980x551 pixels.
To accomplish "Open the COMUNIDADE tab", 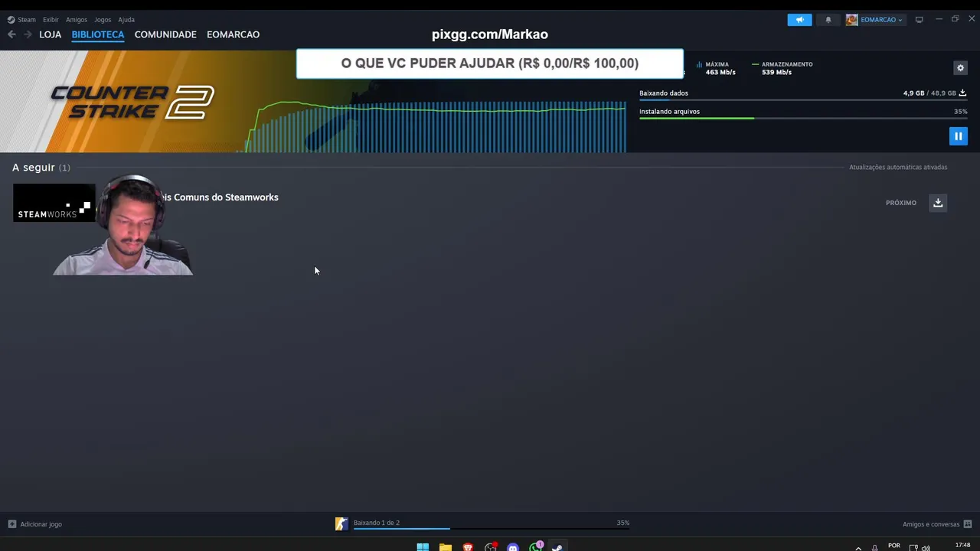I will coord(165,34).
